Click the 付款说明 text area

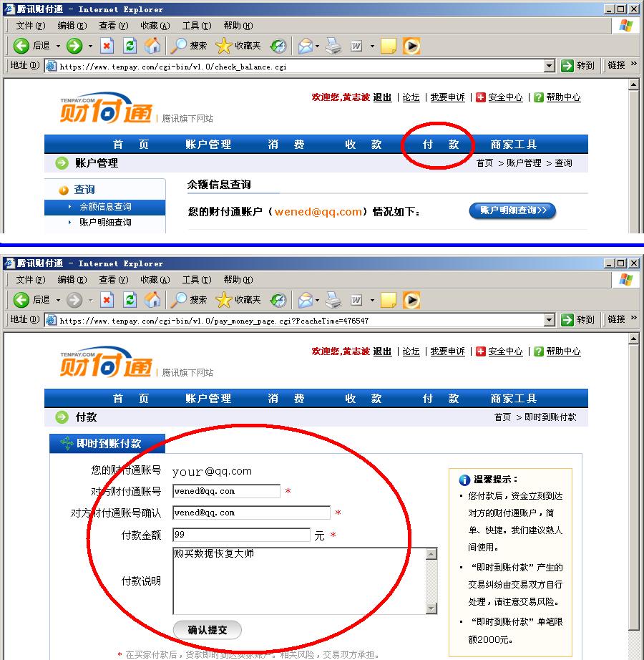[x=299, y=581]
